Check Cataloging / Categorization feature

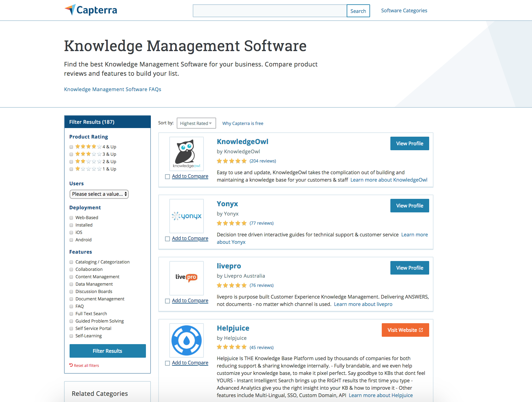(x=71, y=262)
